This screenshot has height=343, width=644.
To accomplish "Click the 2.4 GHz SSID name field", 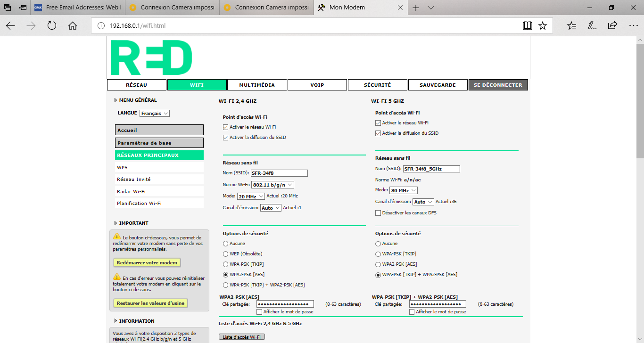I will pyautogui.click(x=279, y=173).
